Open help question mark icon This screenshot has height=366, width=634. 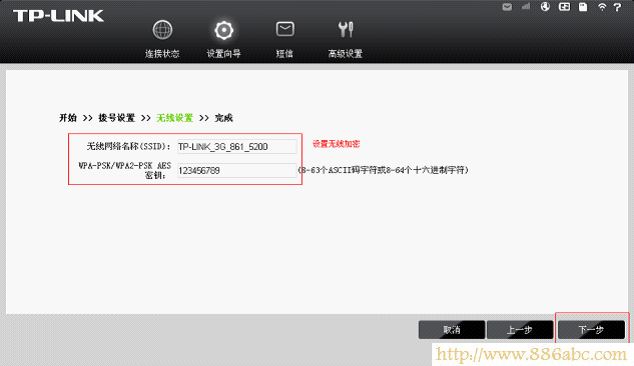[617, 7]
